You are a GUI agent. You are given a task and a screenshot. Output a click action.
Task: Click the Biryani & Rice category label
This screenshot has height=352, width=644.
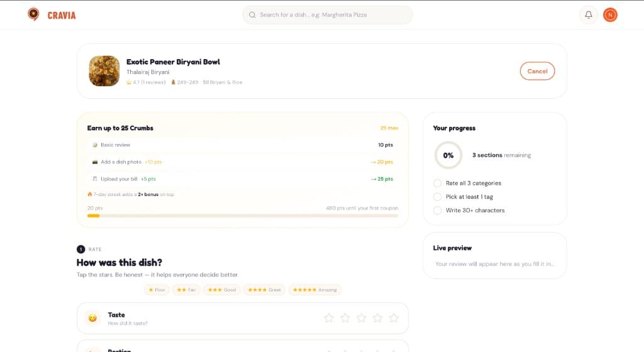(x=226, y=82)
